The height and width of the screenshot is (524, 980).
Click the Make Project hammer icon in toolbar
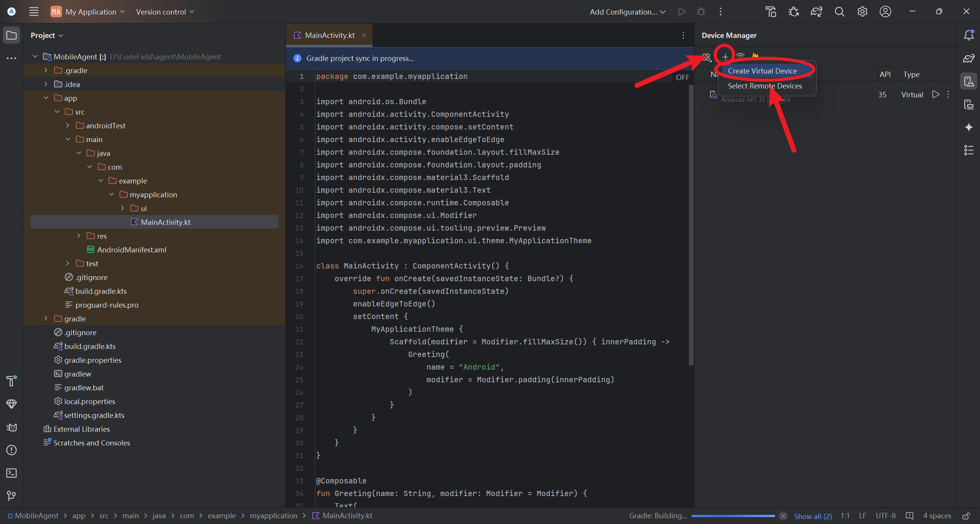pos(771,11)
